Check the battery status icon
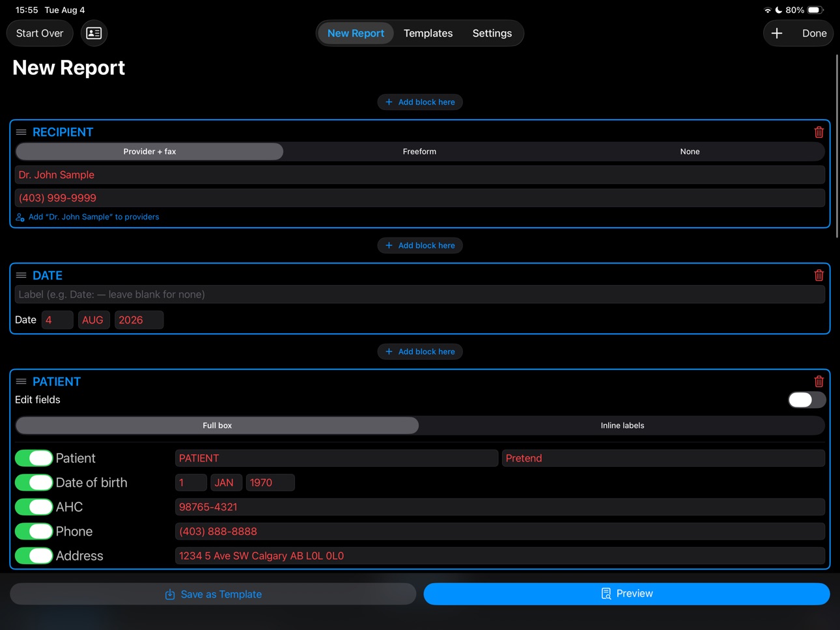 click(816, 10)
